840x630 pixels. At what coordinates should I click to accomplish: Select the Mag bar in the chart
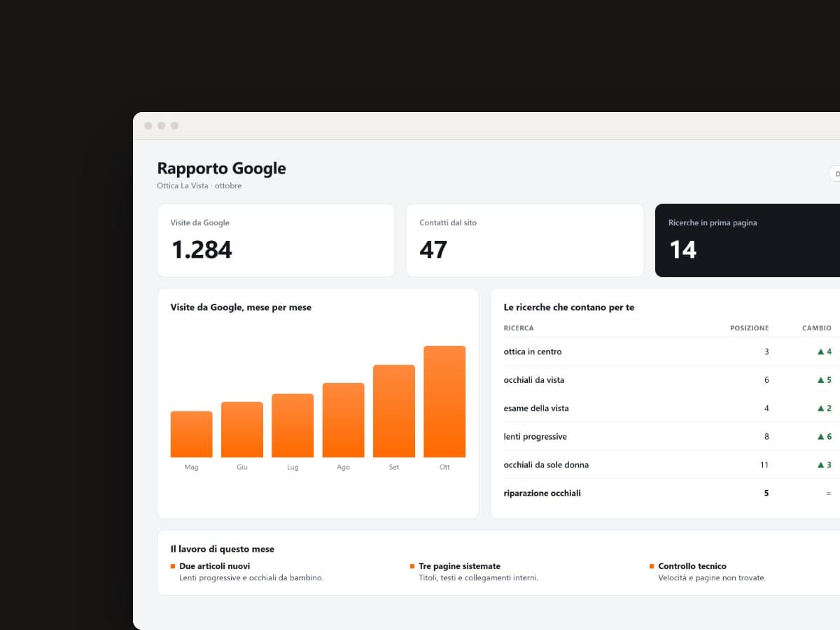pyautogui.click(x=191, y=434)
